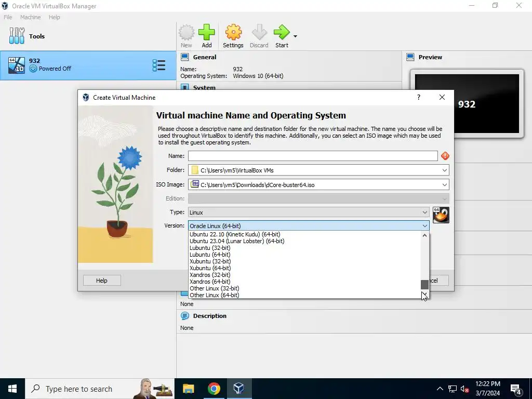This screenshot has height=399, width=532.
Task: Select Ubuntu 23.04 (Lunar Lobster) (64-bit)
Action: pyautogui.click(x=237, y=241)
